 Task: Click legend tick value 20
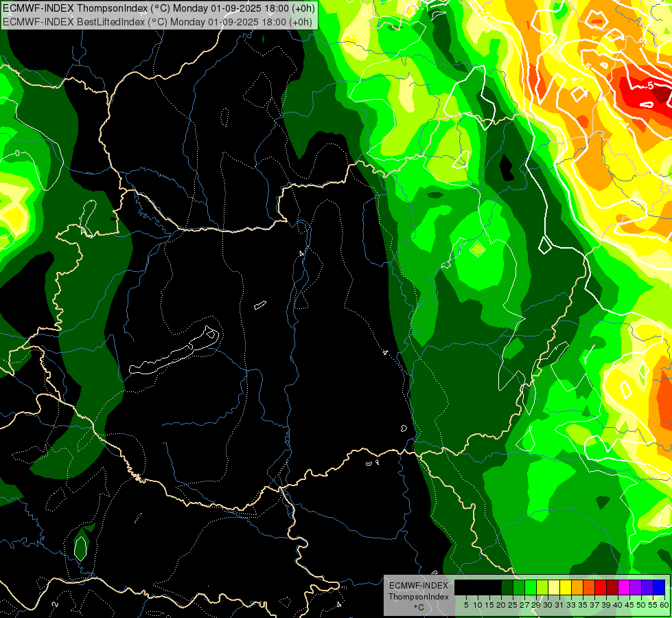[x=502, y=605]
